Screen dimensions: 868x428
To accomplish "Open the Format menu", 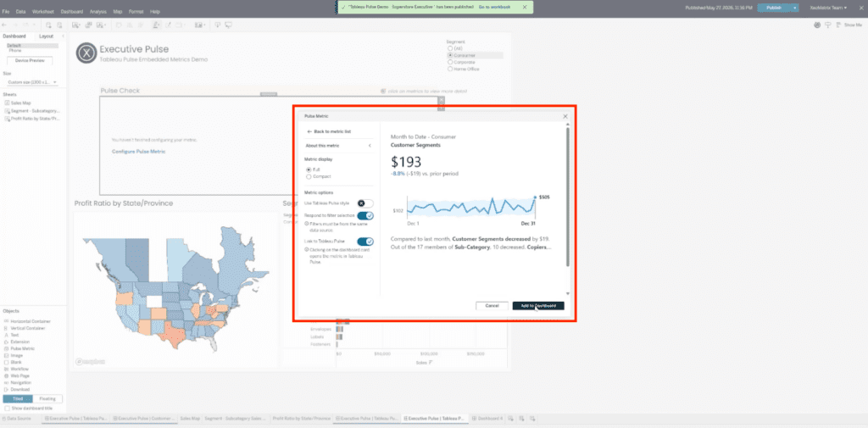I will click(x=136, y=11).
